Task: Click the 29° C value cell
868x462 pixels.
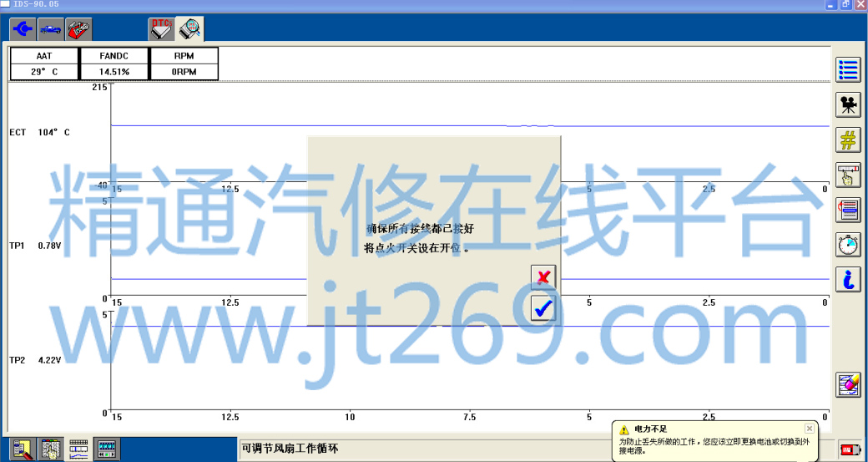Action: pyautogui.click(x=44, y=72)
